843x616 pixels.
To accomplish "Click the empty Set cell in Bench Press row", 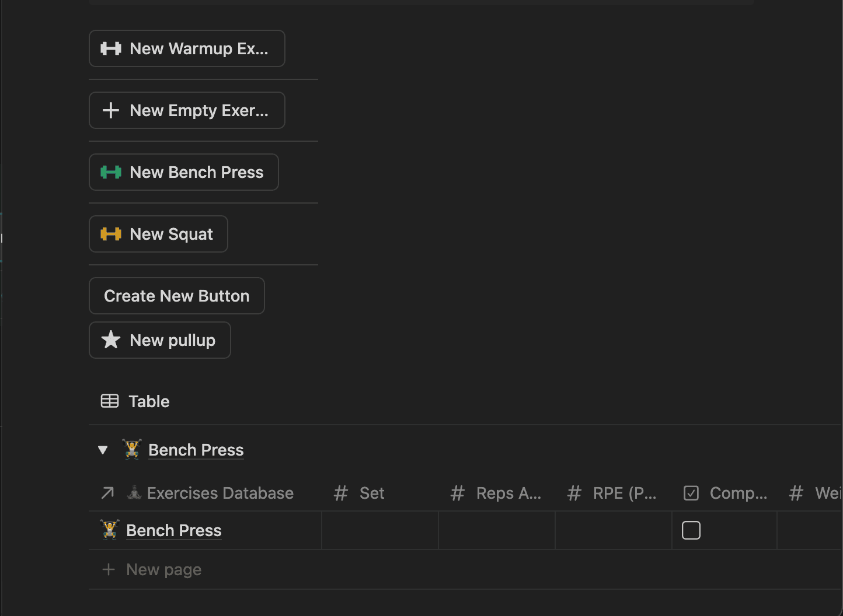I will [x=379, y=530].
